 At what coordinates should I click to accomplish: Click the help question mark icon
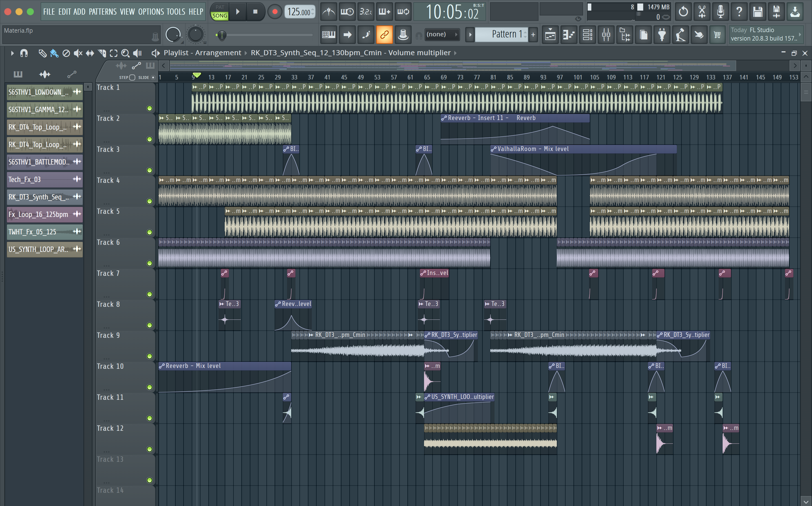tap(739, 12)
